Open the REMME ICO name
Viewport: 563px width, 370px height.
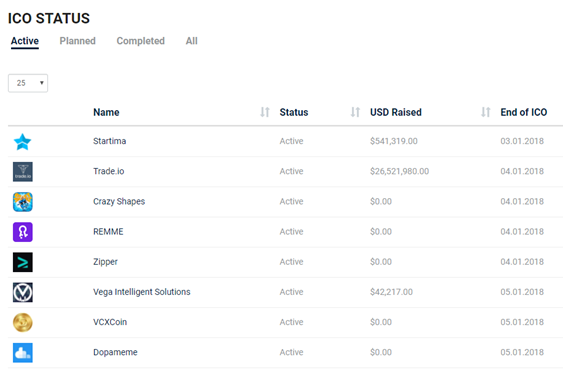pyautogui.click(x=108, y=231)
